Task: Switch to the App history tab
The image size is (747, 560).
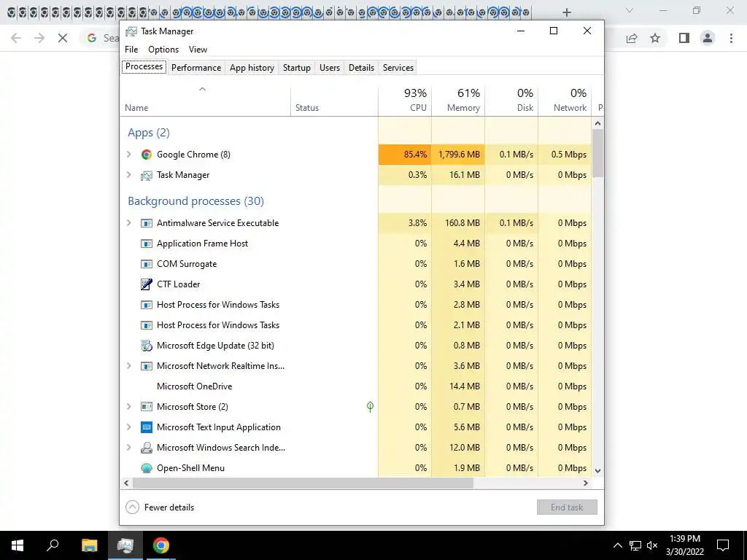Action: pyautogui.click(x=252, y=68)
